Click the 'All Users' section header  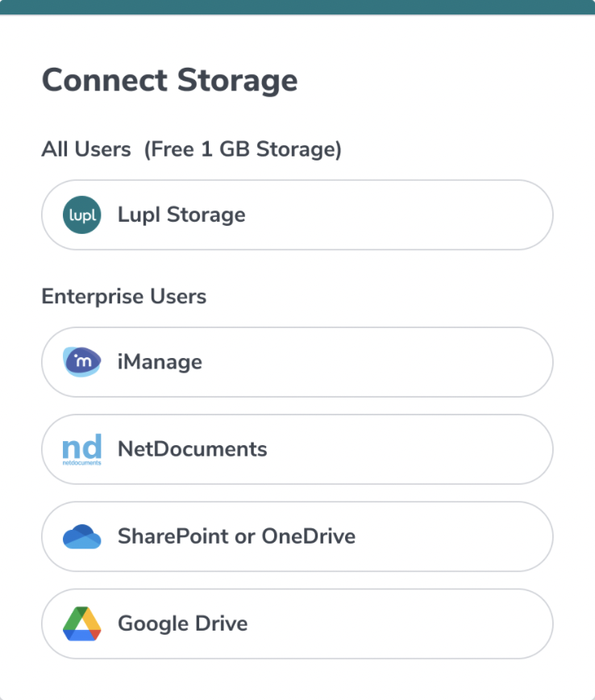point(85,149)
